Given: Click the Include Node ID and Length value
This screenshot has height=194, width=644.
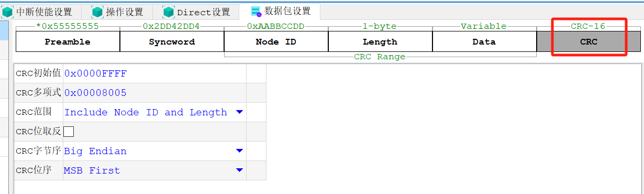Looking at the screenshot, I should coord(146,112).
